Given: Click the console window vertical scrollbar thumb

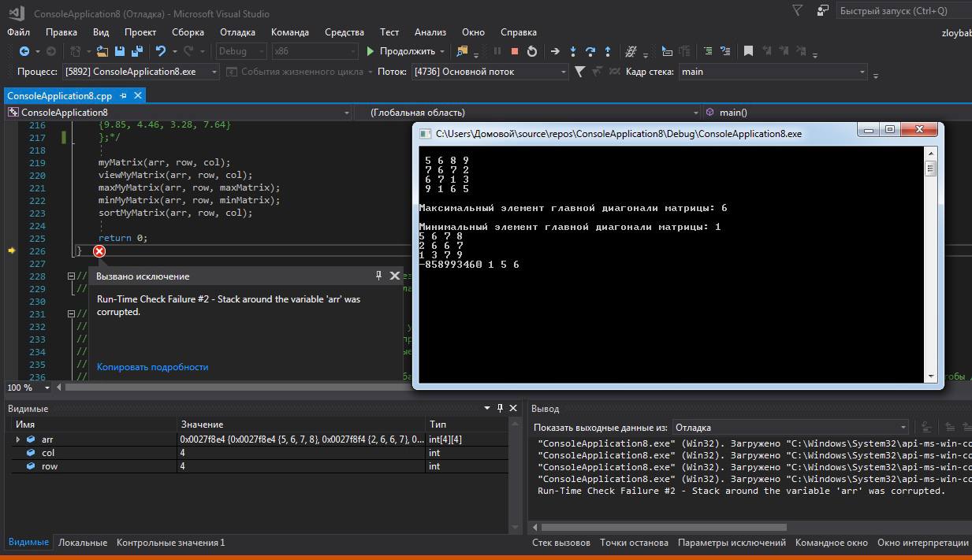Looking at the screenshot, I should coord(930,168).
